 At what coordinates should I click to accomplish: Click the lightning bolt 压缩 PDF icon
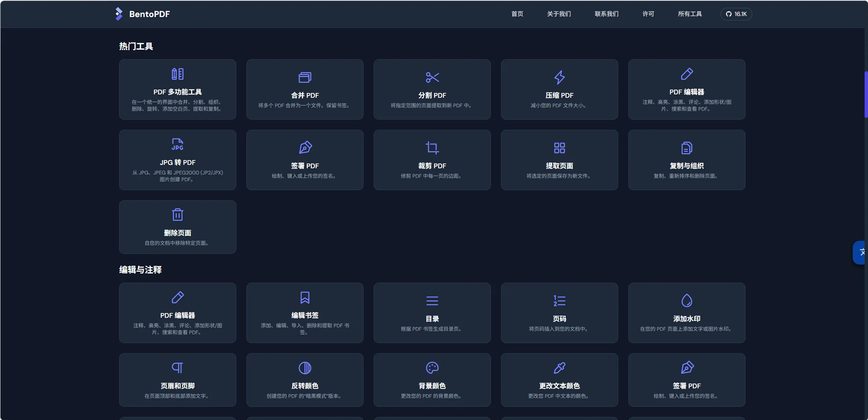pos(559,77)
